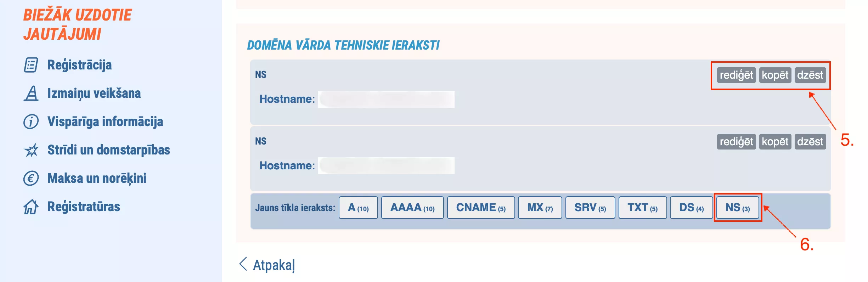Click the Reģistrācija form icon
Image resolution: width=868 pixels, height=282 pixels.
(31, 65)
